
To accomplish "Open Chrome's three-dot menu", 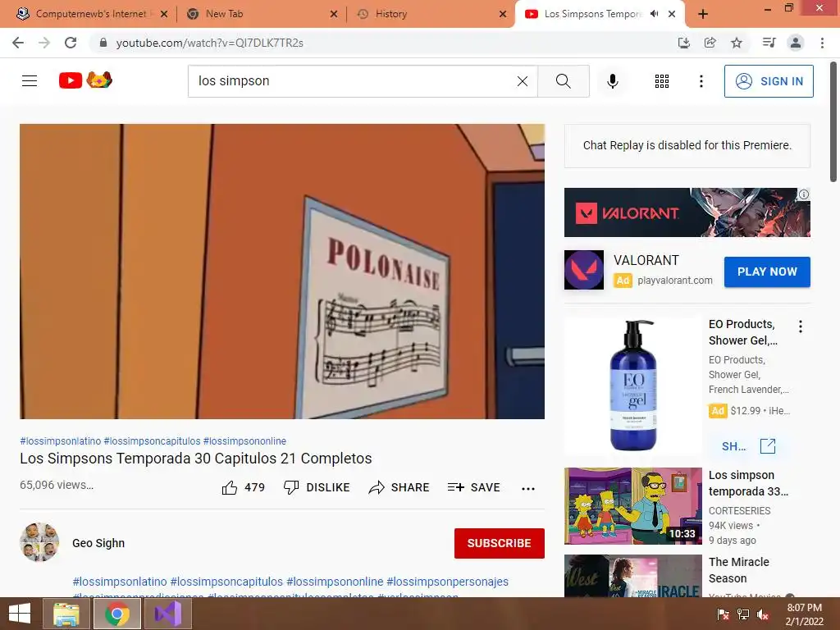I will (822, 43).
